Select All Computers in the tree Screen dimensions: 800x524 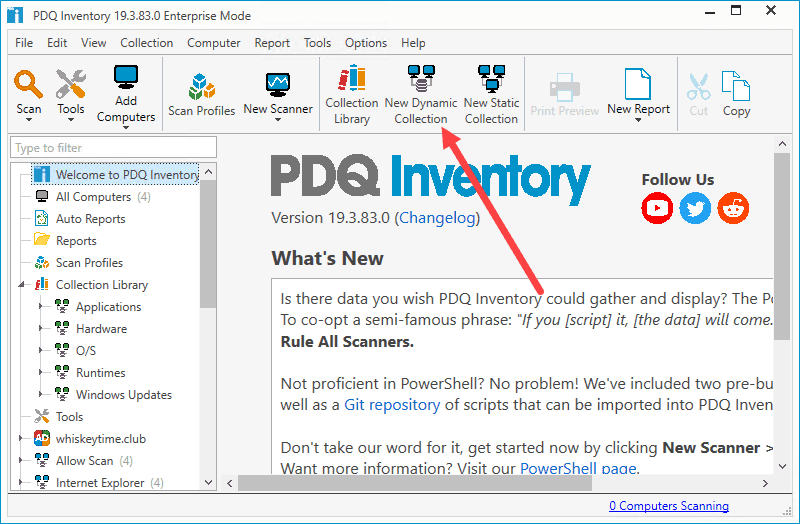coord(93,197)
